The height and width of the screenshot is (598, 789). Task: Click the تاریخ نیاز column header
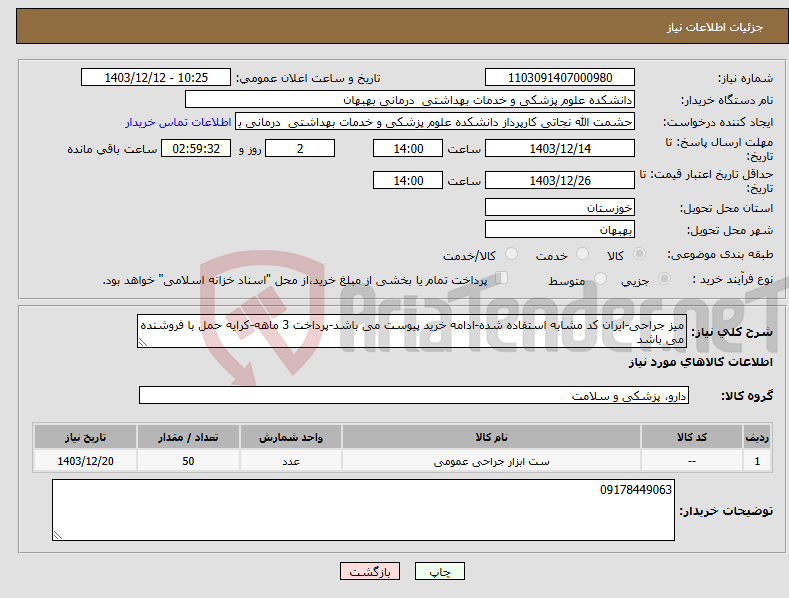(x=85, y=437)
